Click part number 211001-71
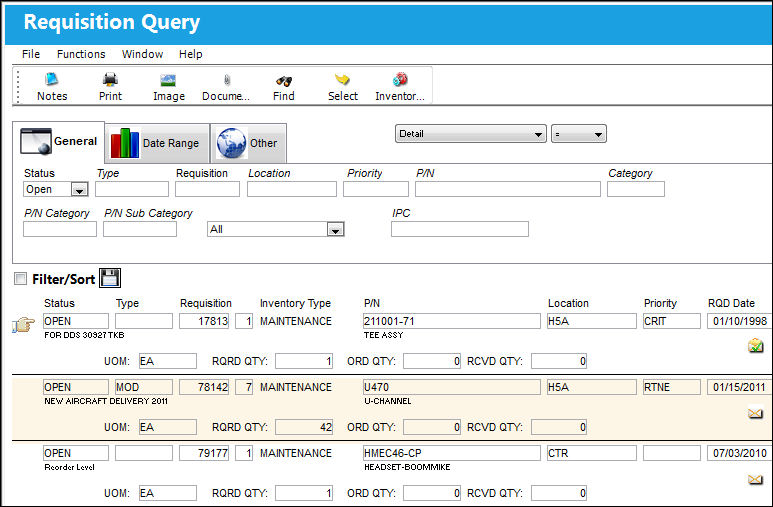This screenshot has width=773, height=507. (452, 321)
